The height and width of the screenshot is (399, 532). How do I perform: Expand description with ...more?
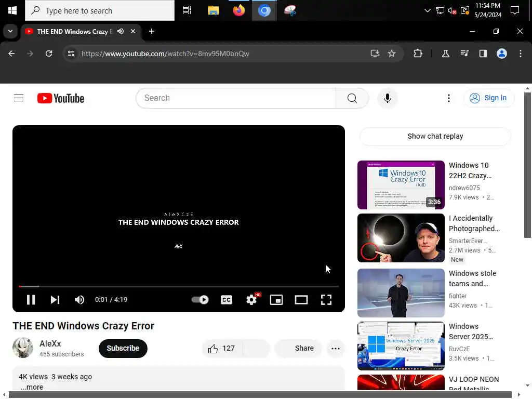pos(32,387)
